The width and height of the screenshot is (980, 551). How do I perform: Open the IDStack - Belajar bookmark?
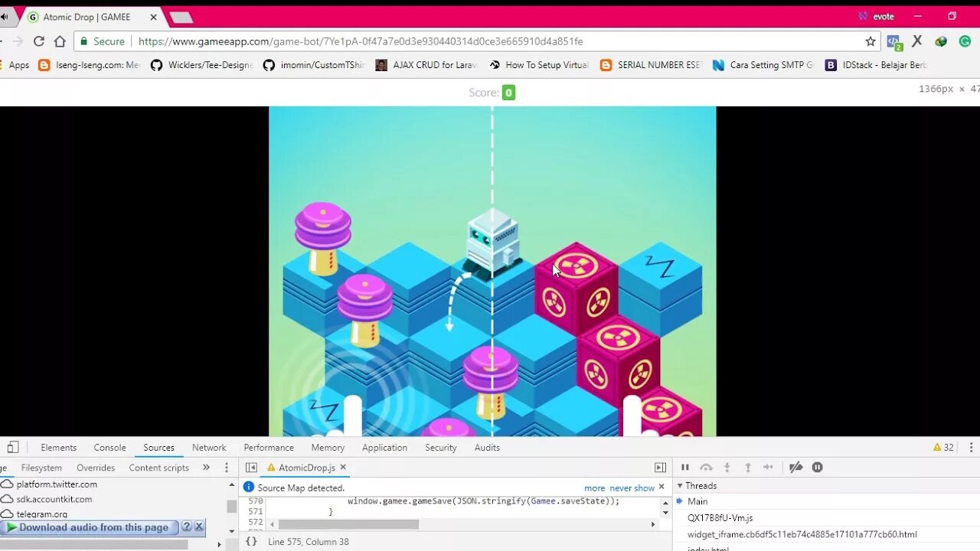pos(876,65)
